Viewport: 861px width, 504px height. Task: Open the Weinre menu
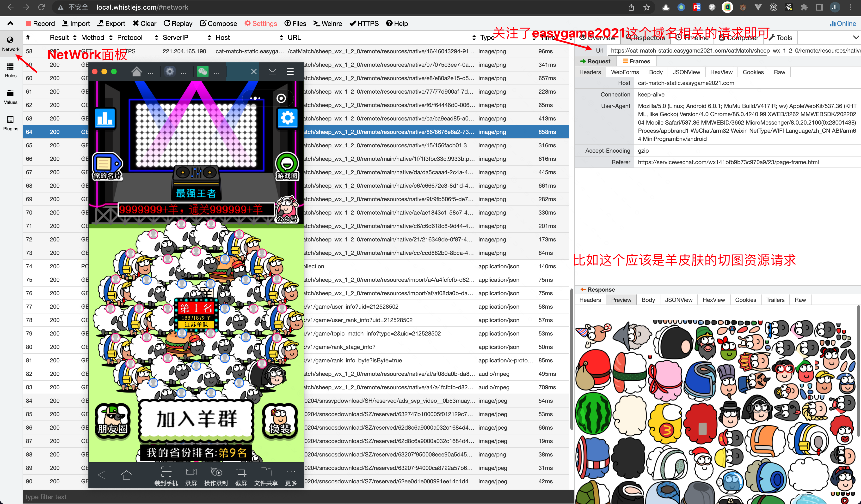coord(328,24)
